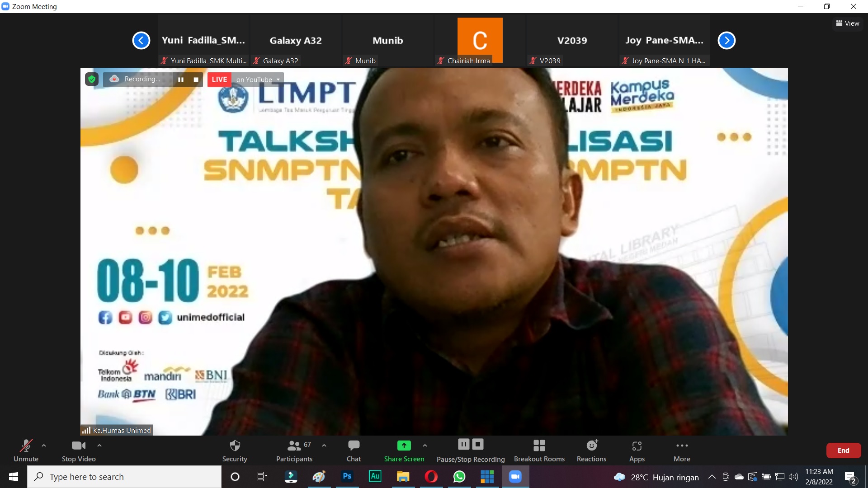Viewport: 868px width, 488px height.
Task: Select Yuni Fadilla participant tile
Action: pyautogui.click(x=203, y=41)
